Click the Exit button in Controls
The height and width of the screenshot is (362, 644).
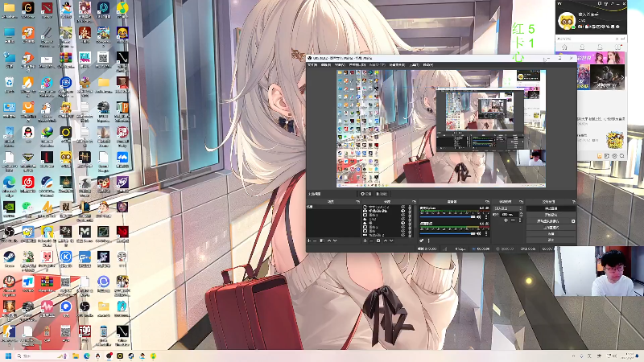551,240
